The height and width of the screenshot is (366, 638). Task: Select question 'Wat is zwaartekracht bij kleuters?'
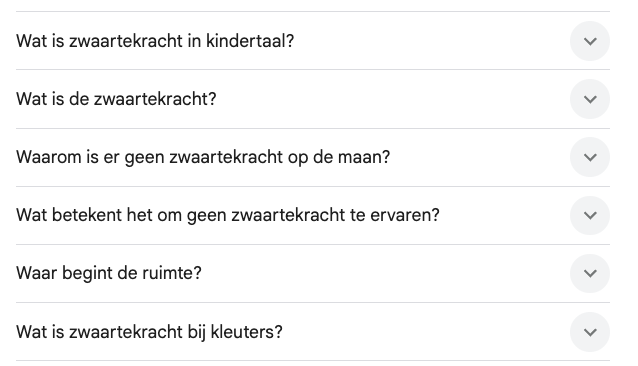coord(149,332)
